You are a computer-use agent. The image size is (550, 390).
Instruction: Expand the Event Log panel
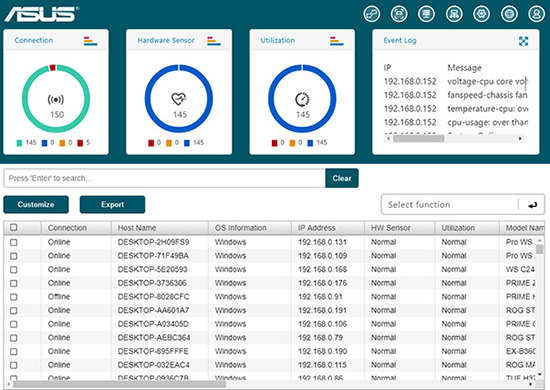(523, 41)
